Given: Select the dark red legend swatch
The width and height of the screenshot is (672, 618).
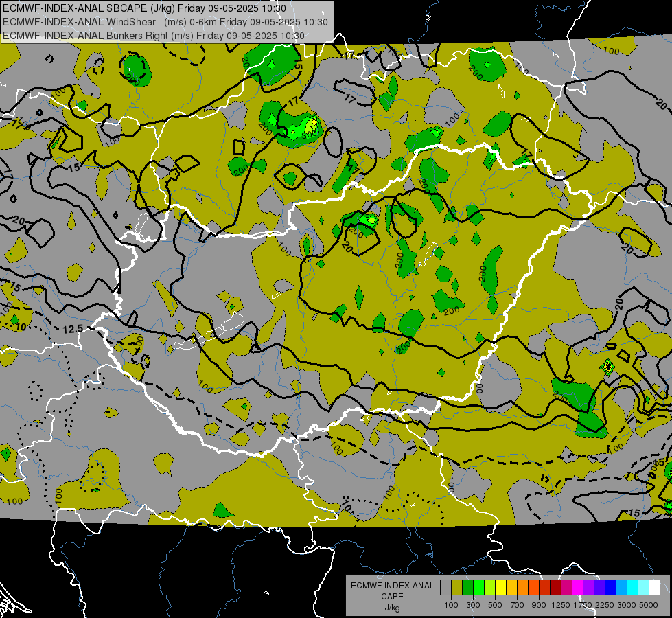Looking at the screenshot, I should pos(556,588).
